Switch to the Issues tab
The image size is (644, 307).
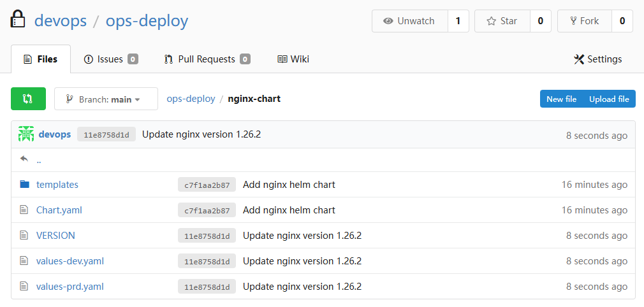110,59
